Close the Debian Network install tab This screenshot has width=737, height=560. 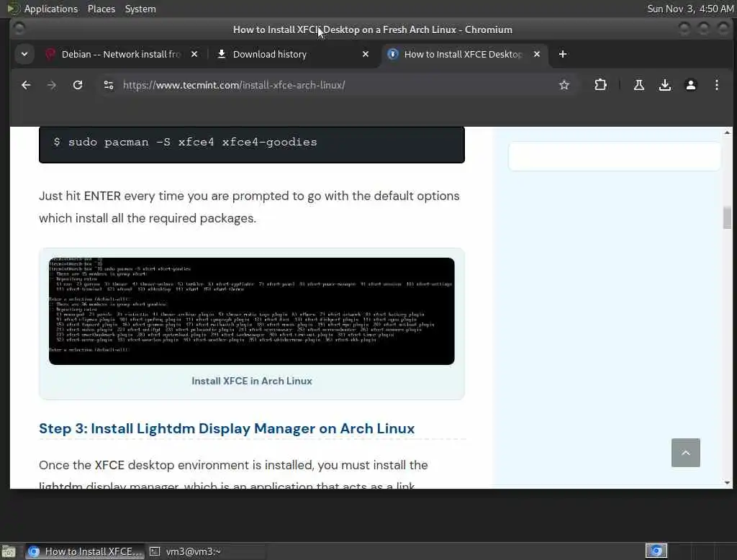[194, 54]
